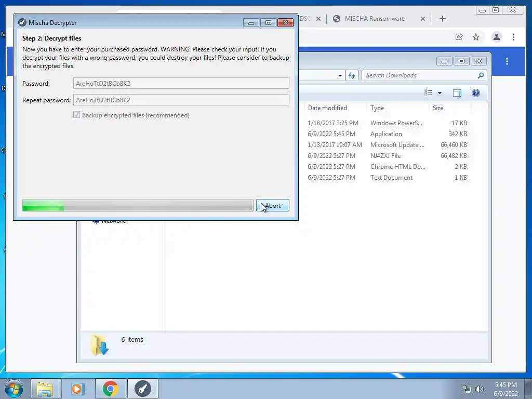The width and height of the screenshot is (532, 399).
Task: Open the Windows Start menu
Action: pyautogui.click(x=14, y=389)
